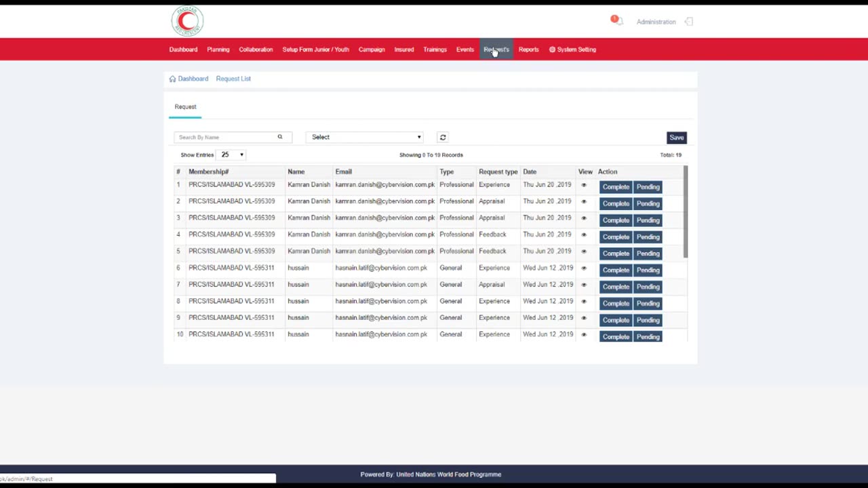Click the Save button
The height and width of the screenshot is (488, 868).
677,138
